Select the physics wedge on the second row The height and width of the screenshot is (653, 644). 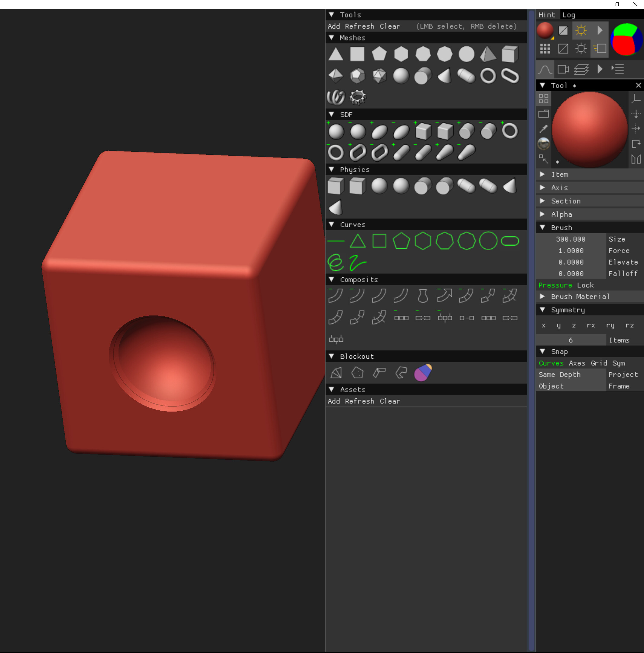(336, 208)
